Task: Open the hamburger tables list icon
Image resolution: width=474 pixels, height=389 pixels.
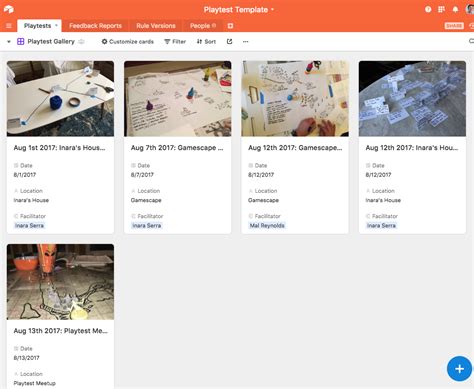Action: [9, 26]
